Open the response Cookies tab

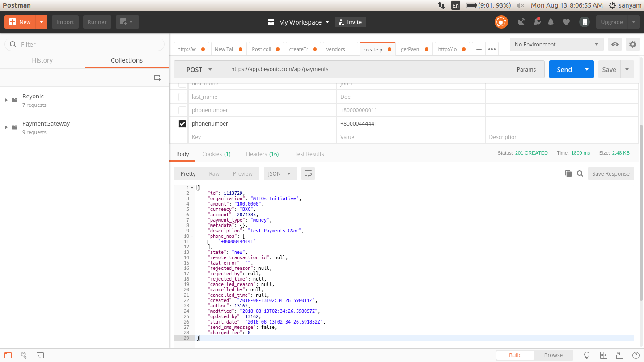click(x=216, y=154)
